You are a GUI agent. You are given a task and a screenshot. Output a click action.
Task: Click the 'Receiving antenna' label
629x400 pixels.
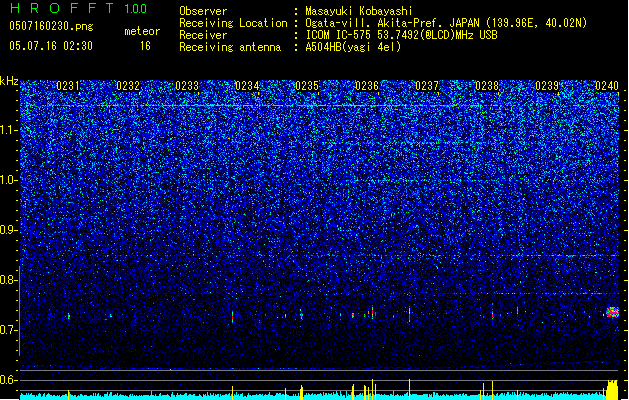tap(230, 47)
